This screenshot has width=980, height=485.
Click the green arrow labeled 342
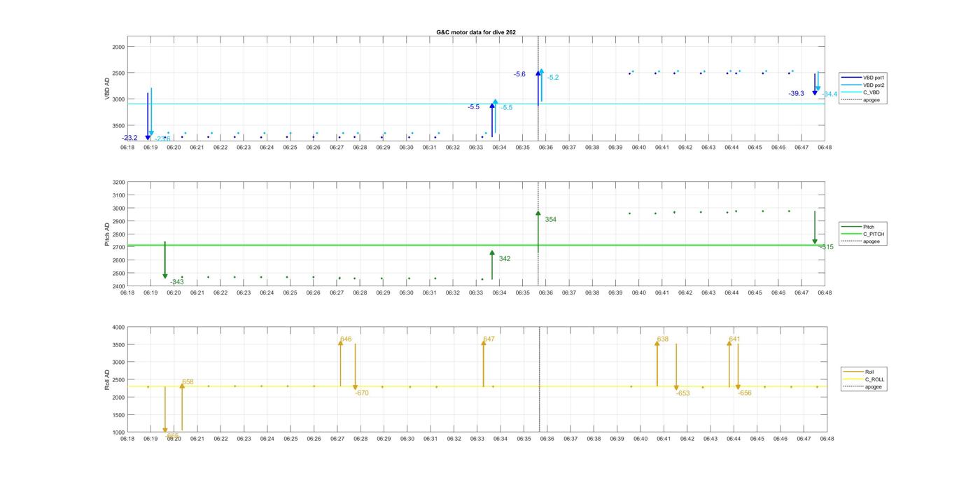point(492,265)
